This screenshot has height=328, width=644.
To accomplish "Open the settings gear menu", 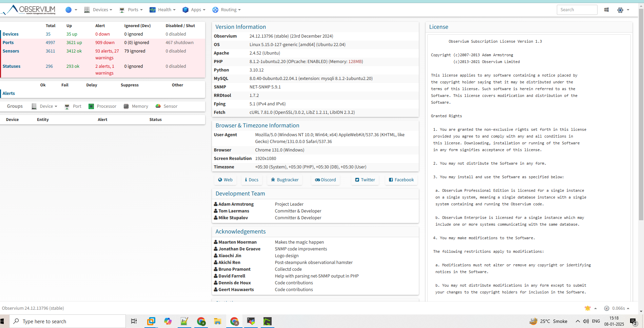I will coord(620,10).
